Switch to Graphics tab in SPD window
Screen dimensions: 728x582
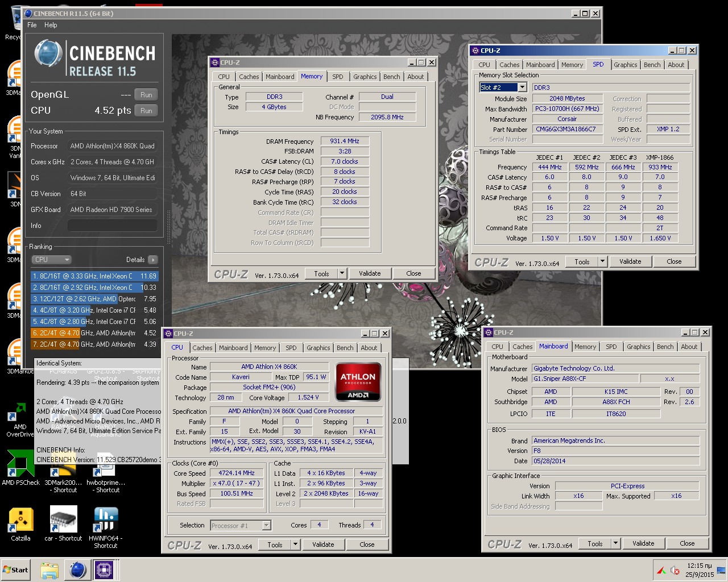coord(625,65)
